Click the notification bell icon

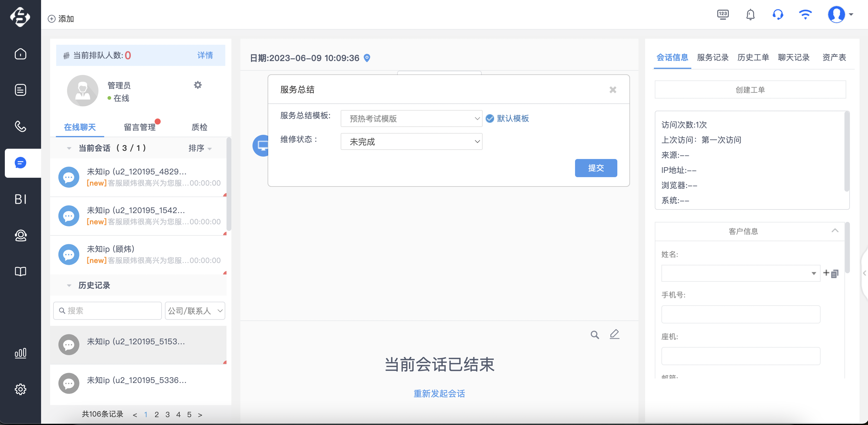(x=751, y=15)
